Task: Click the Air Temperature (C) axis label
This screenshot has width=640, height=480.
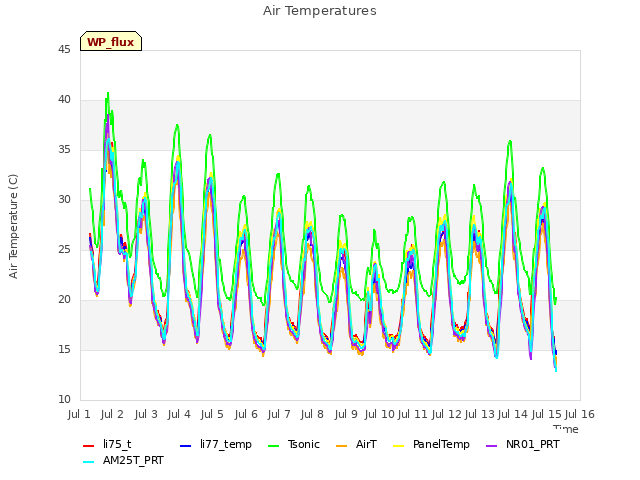Action: [13, 227]
